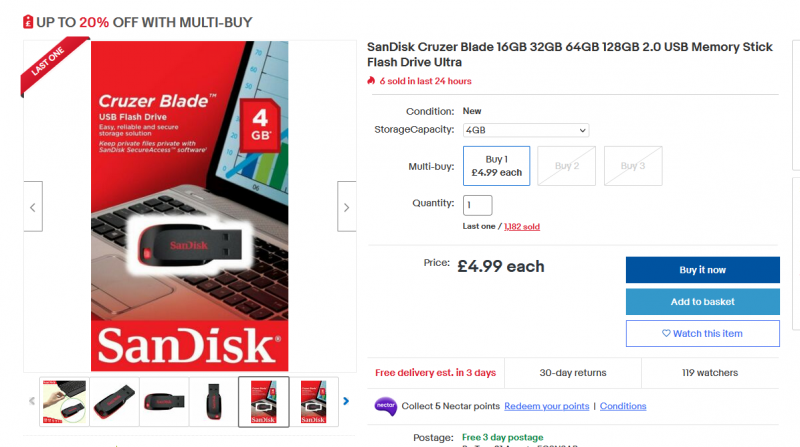Click the flame icon beside sold count
Image resolution: width=800 pixels, height=447 pixels.
[371, 81]
